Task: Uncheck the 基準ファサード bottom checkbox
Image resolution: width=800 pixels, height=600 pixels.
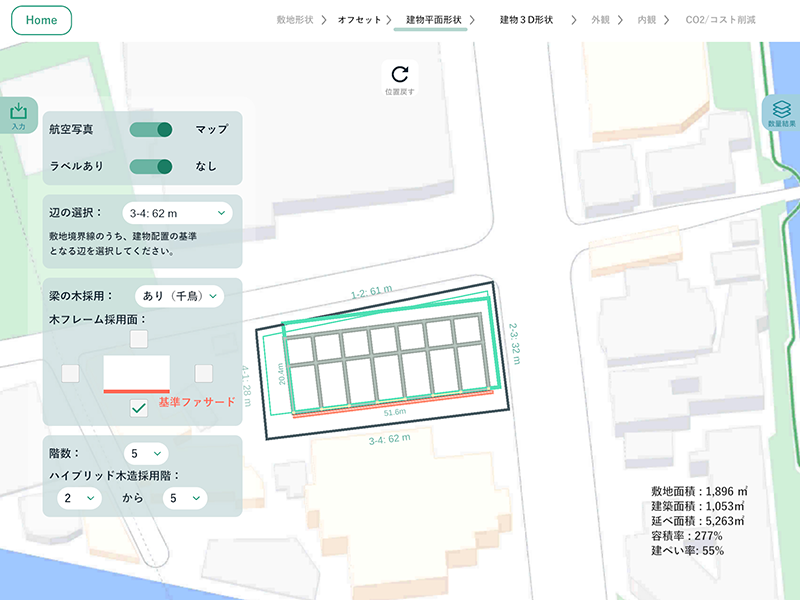Action: (139, 407)
